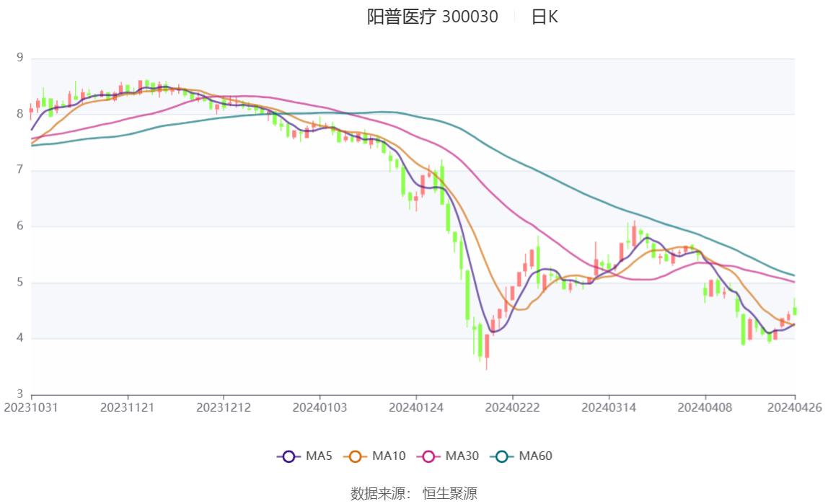Click the 20240408 date tick label
Screen dimensions: 828x504
[705, 407]
